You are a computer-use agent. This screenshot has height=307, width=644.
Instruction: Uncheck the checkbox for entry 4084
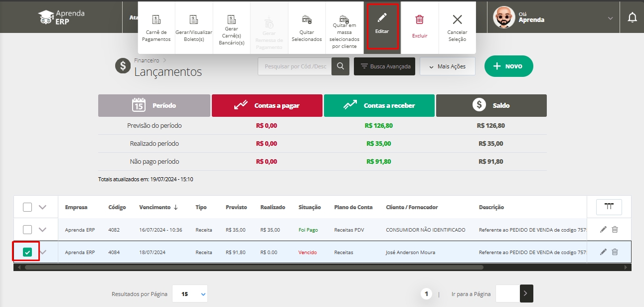[27, 253]
